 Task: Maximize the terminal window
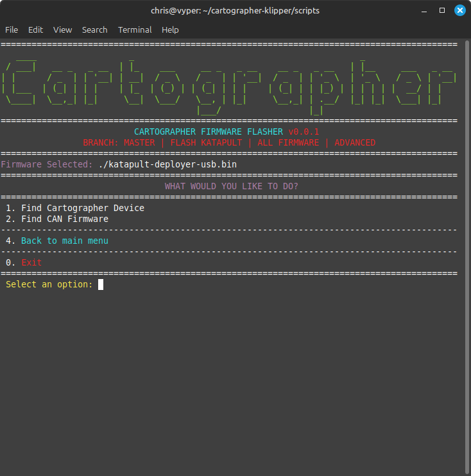tap(442, 10)
